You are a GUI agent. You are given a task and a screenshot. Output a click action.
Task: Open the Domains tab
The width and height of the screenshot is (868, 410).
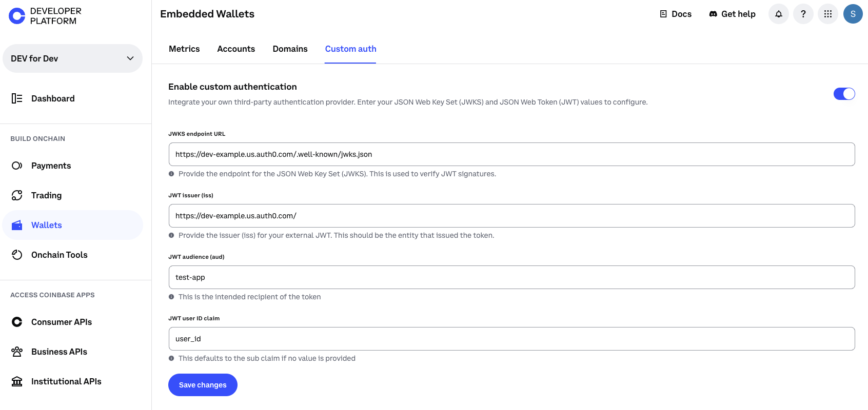point(290,49)
